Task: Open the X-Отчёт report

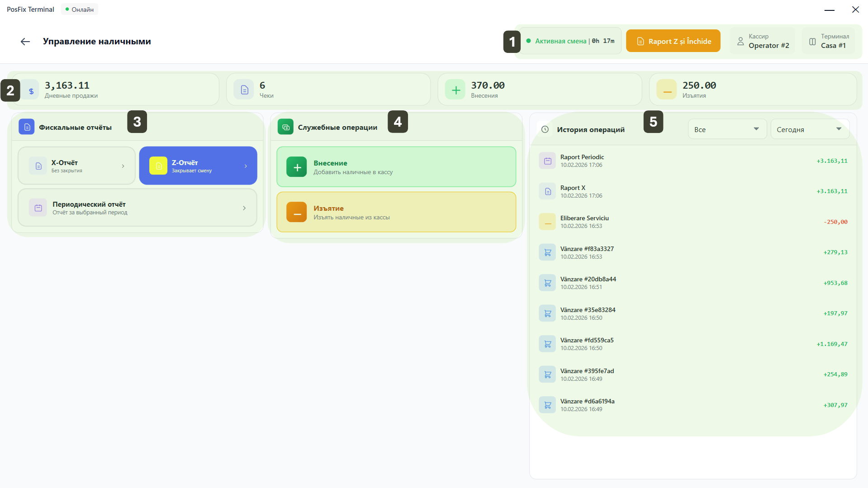Action: (x=76, y=166)
